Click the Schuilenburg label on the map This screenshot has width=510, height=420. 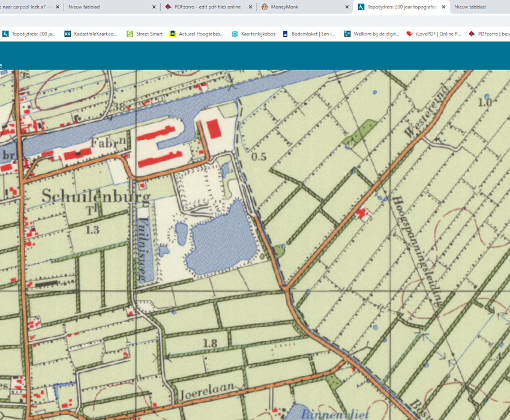[96, 196]
